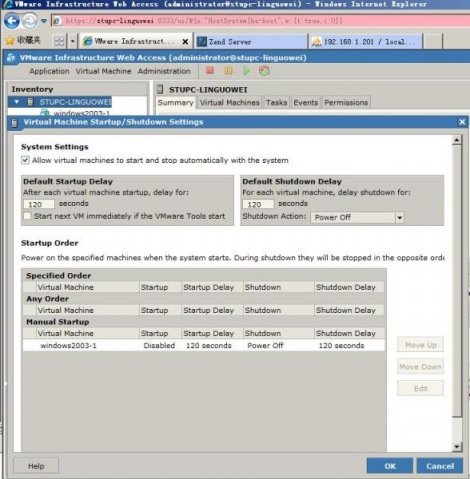Click the red Power Off toolbar icon

(210, 71)
